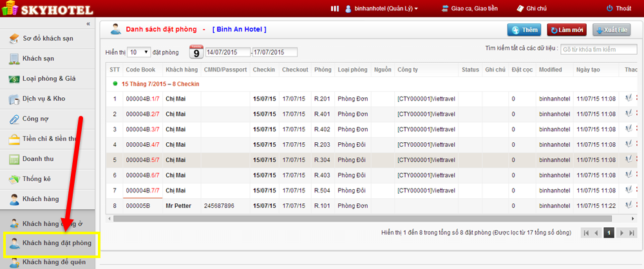This screenshot has height=269, width=644.
Task: Click the calendar date picker icon
Action: tap(196, 51)
